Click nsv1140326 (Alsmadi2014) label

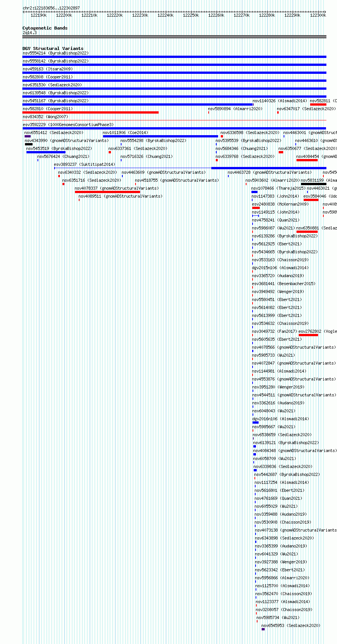click(280, 101)
